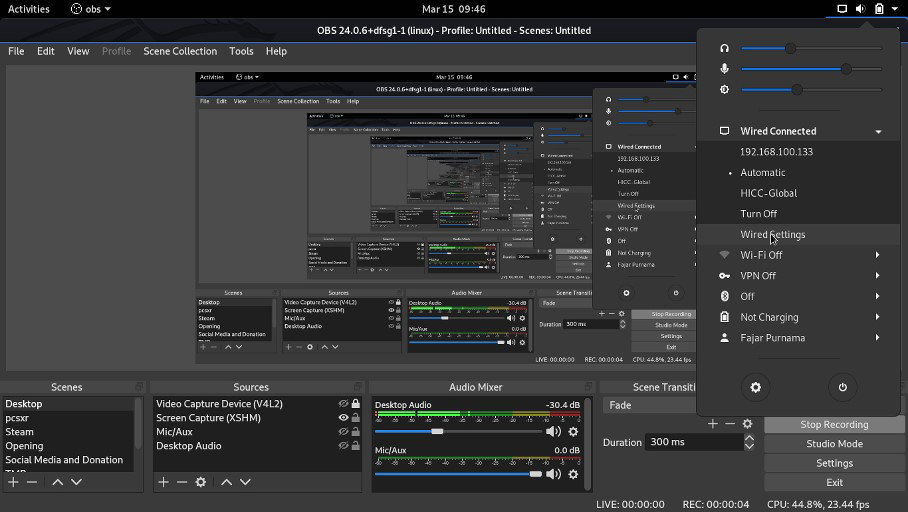This screenshot has height=512, width=908.
Task: Move the source up with the arrow
Action: (x=226, y=482)
